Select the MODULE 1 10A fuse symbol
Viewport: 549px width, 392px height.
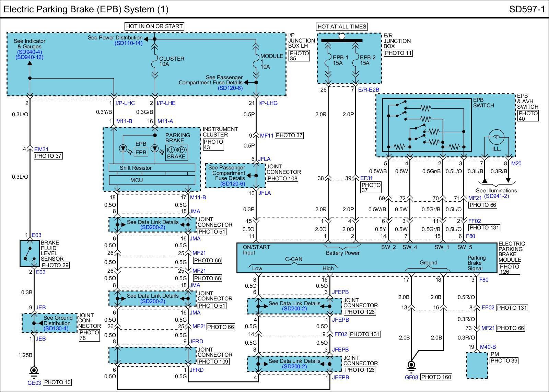[x=256, y=62]
